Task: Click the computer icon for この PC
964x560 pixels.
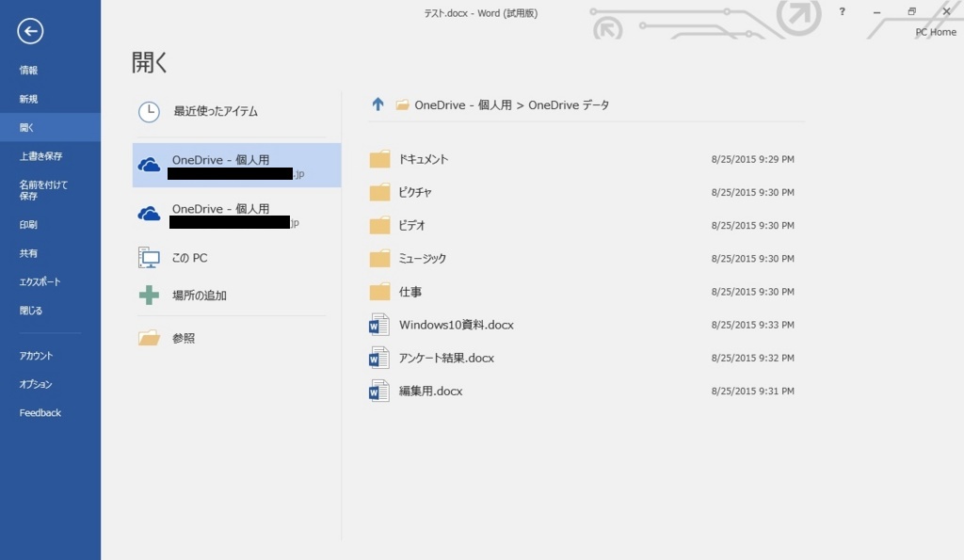Action: coord(149,258)
